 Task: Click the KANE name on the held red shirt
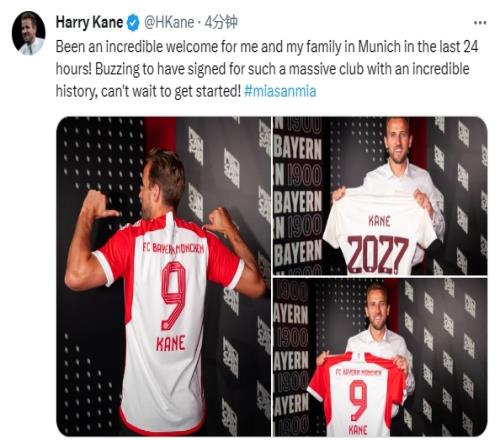[x=358, y=430]
